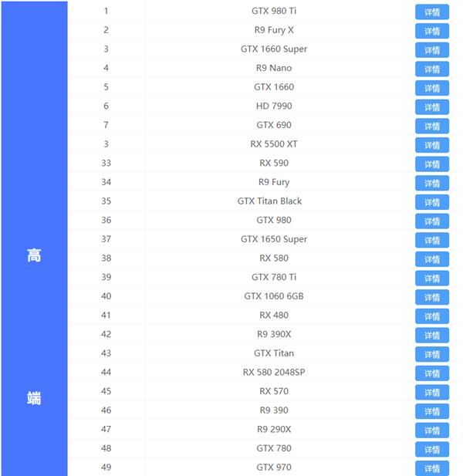Click 详情 for R9 390X
The width and height of the screenshot is (463, 476).
(x=431, y=335)
